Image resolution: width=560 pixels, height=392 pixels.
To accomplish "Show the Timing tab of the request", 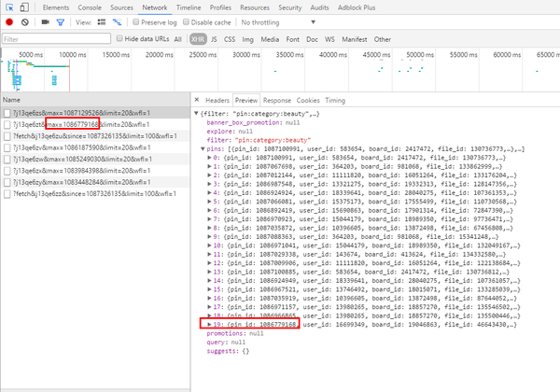I will (x=335, y=100).
